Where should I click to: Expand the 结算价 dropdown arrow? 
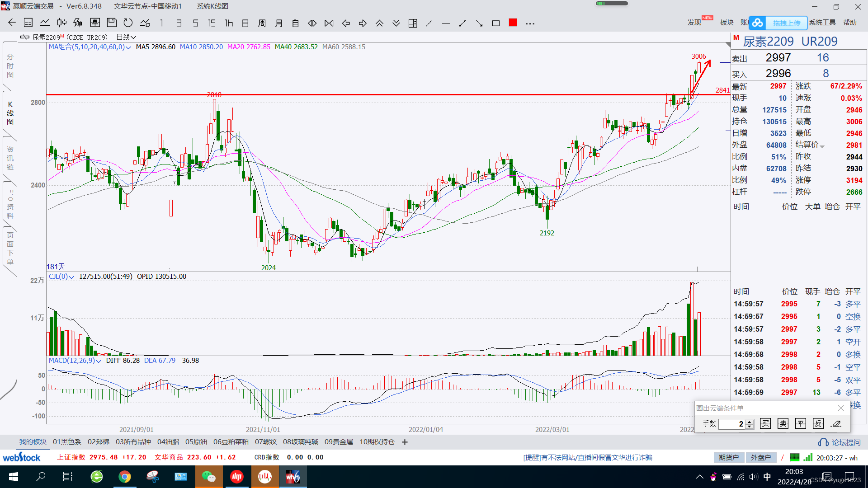[x=822, y=146]
